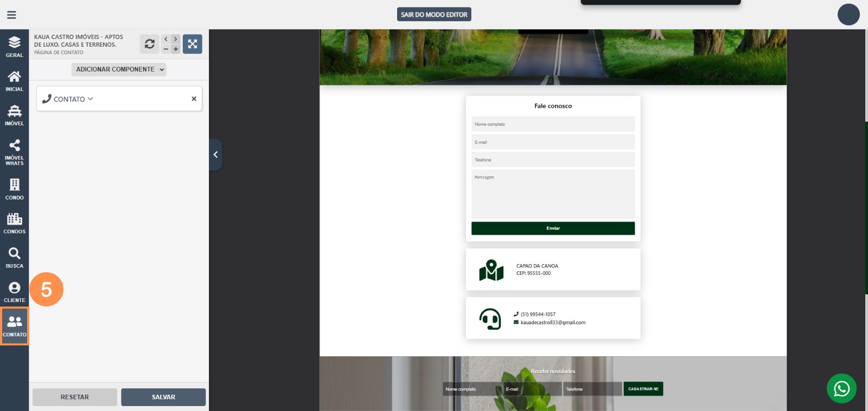Click Sair do Modo Editor button

pyautogui.click(x=434, y=15)
